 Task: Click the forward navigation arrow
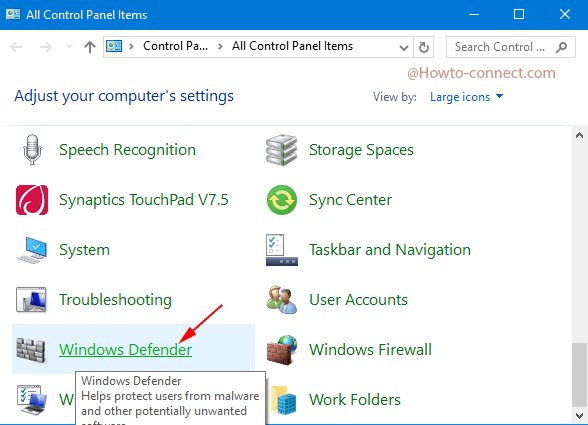pos(46,47)
